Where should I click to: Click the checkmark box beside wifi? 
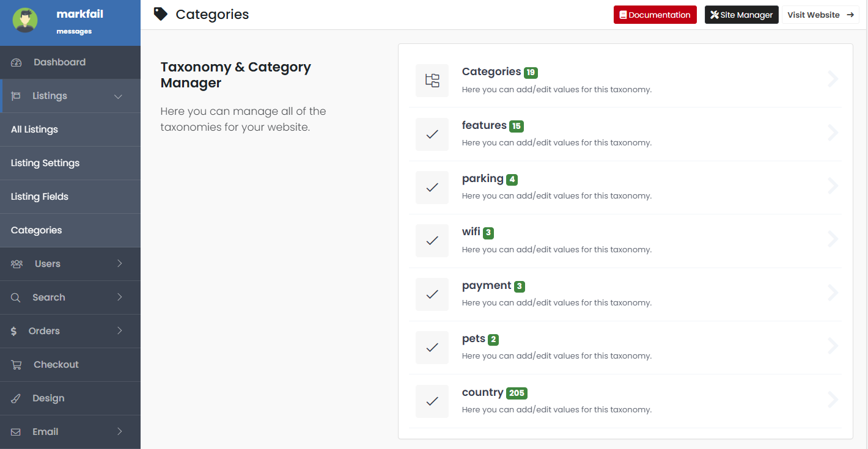coord(432,241)
